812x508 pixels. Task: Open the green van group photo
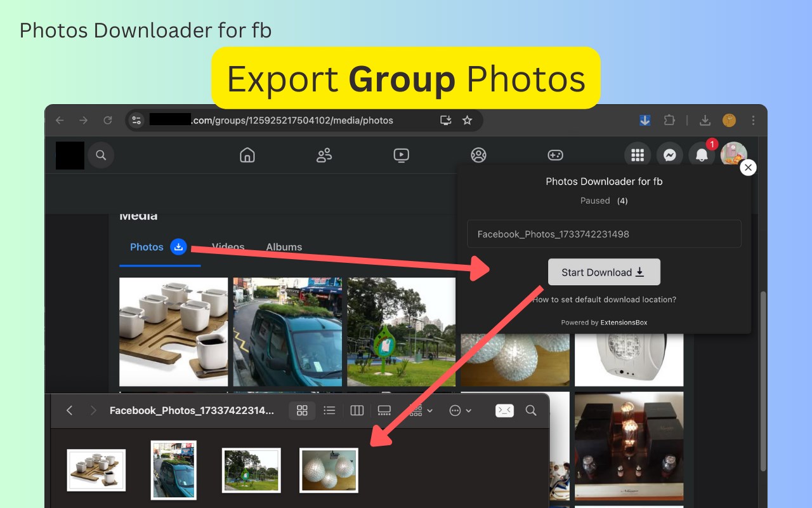[287, 332]
